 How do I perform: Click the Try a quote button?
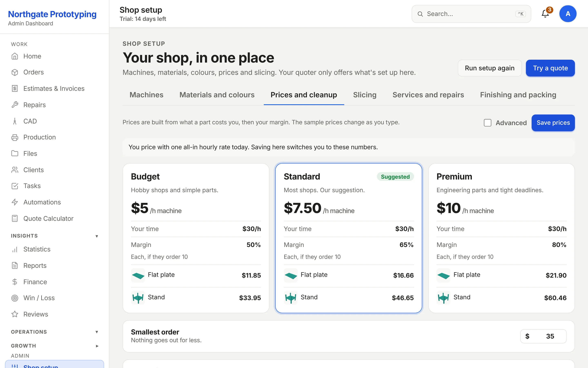click(550, 68)
